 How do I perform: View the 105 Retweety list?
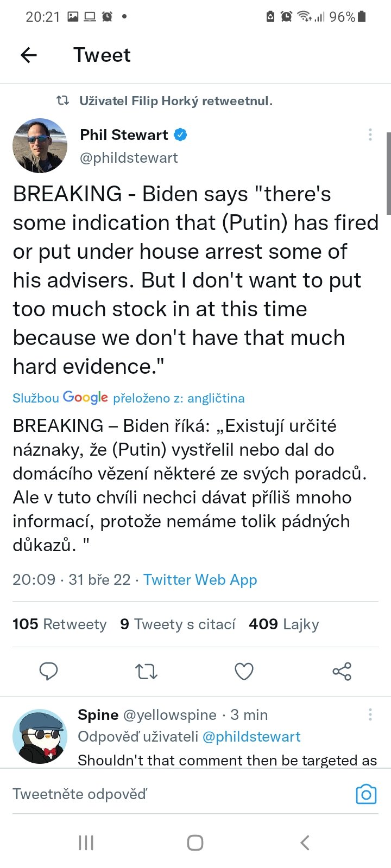click(x=60, y=624)
